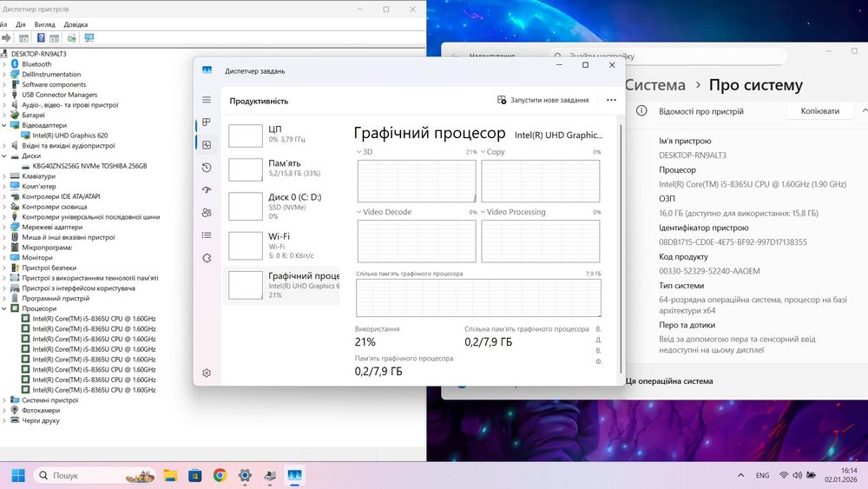Collapse Відеоадаптери node in Device Manager
868x489 pixels.
pyautogui.click(x=4, y=125)
